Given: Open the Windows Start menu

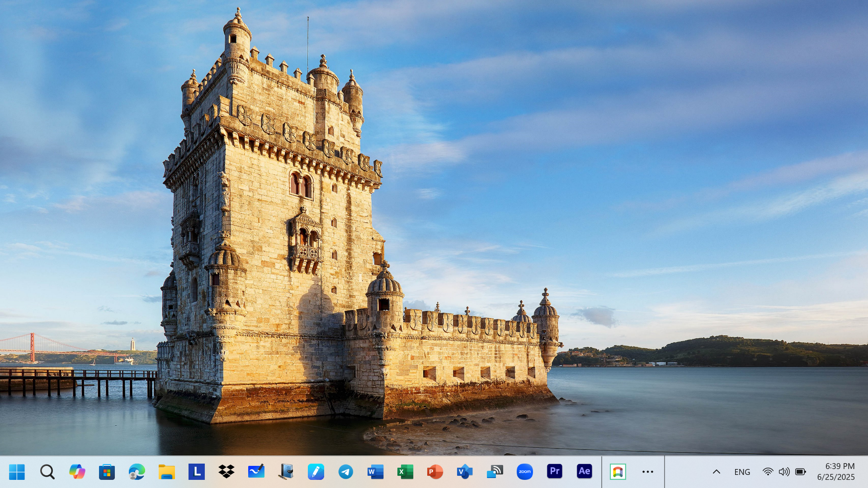Looking at the screenshot, I should 17,472.
